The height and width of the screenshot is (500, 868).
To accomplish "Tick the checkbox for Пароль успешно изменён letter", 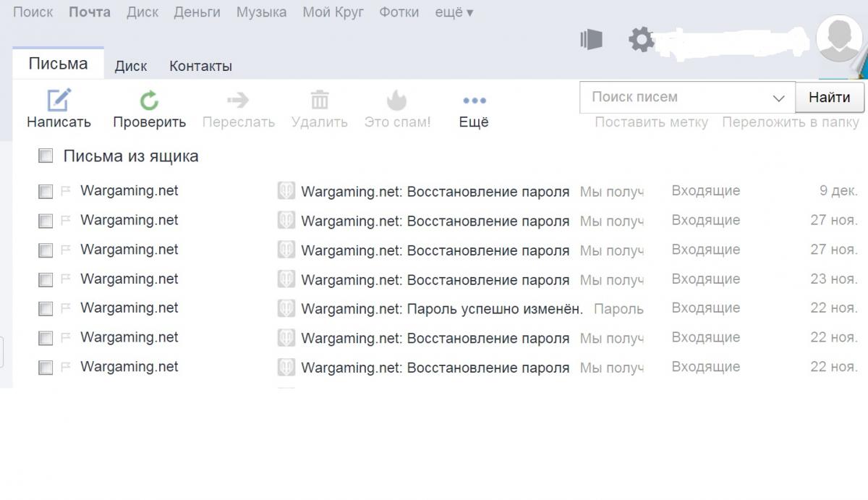I will point(46,309).
